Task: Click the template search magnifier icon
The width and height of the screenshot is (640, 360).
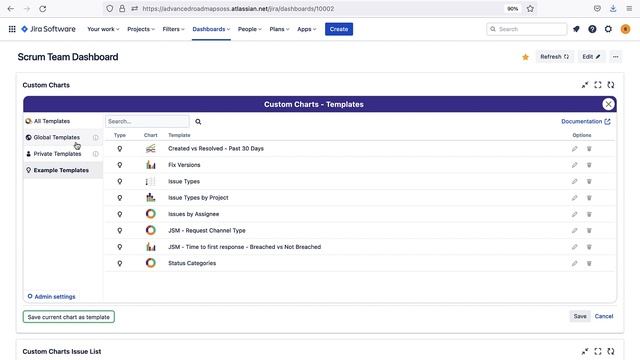Action: [x=198, y=122]
